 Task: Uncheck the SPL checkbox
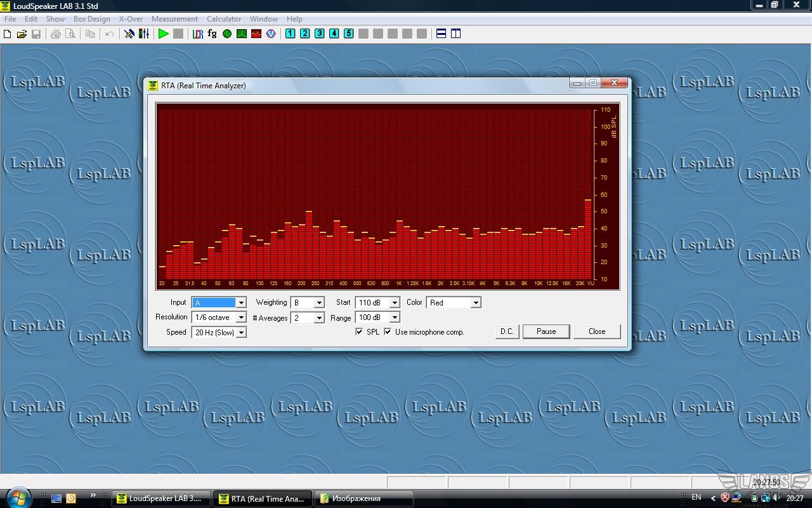[x=359, y=331]
